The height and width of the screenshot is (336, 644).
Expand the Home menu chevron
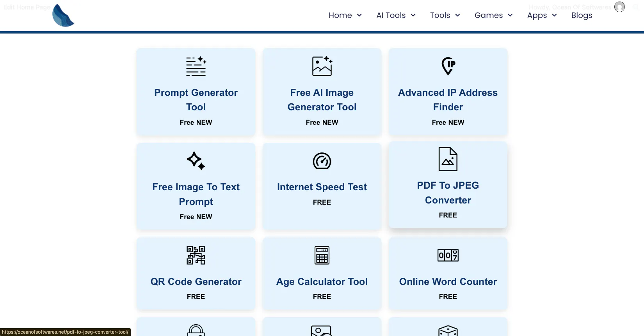point(359,15)
